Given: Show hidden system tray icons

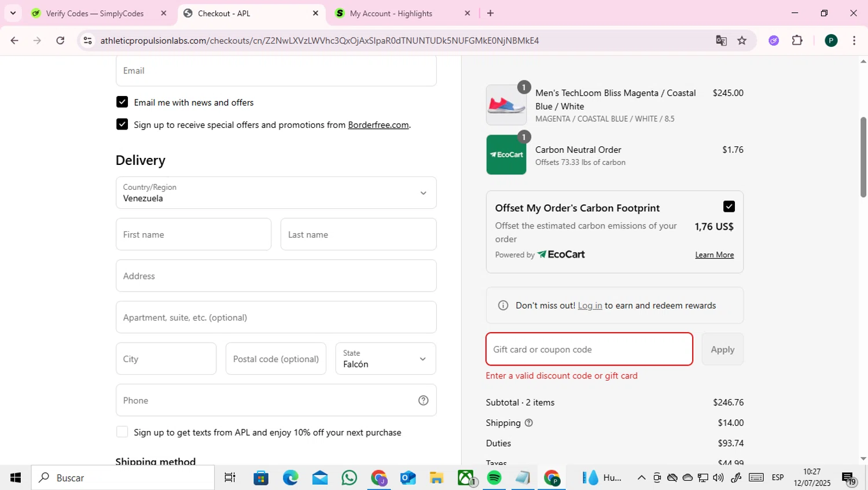Looking at the screenshot, I should tap(641, 478).
